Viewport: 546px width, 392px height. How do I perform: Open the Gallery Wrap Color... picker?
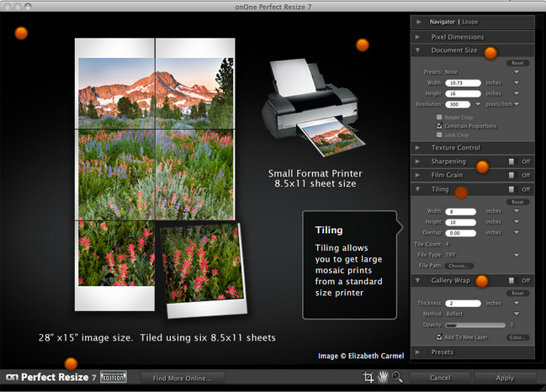(x=517, y=337)
